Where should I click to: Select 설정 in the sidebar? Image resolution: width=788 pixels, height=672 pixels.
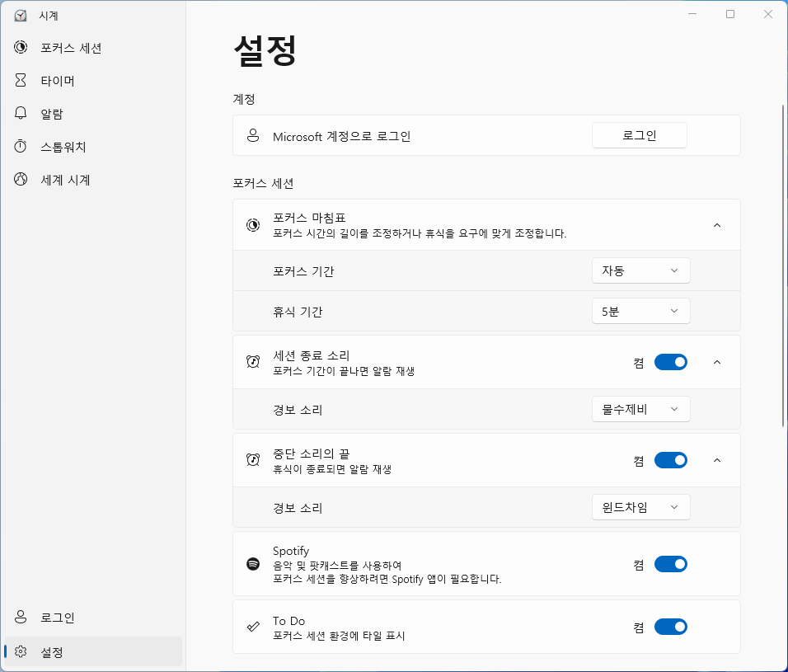click(x=93, y=652)
